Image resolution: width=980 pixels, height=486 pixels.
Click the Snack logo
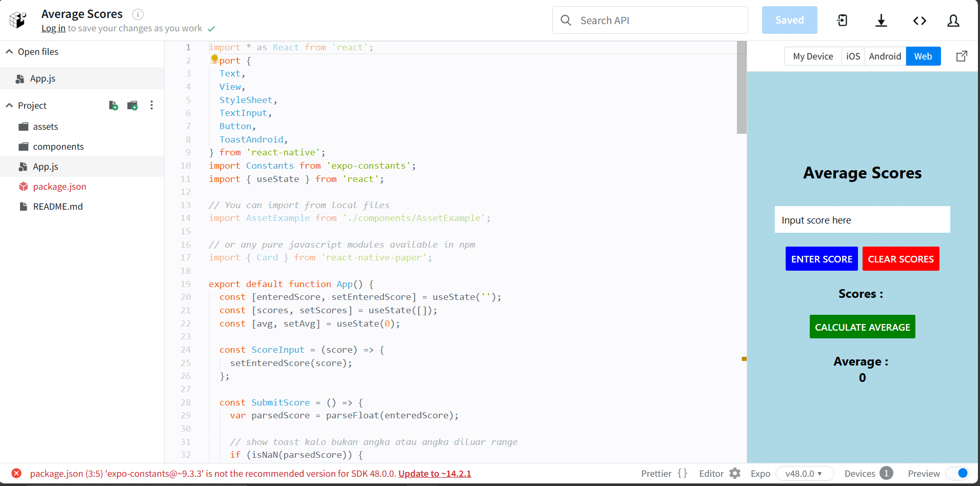17,19
